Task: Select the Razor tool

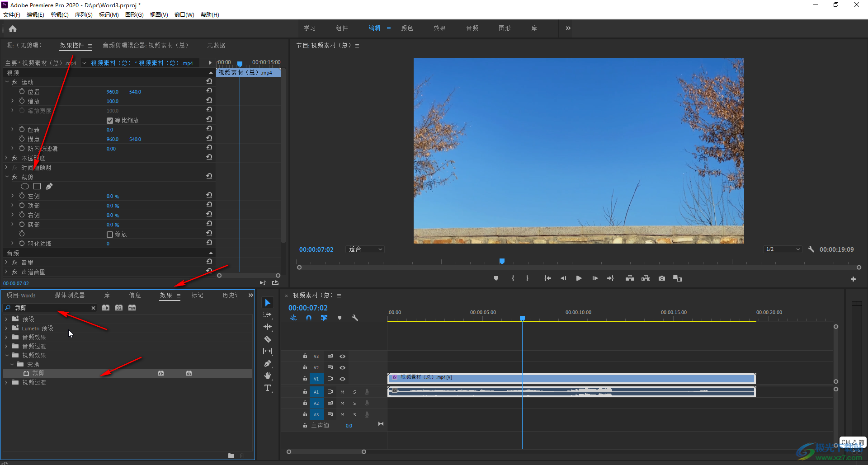Action: [x=268, y=339]
